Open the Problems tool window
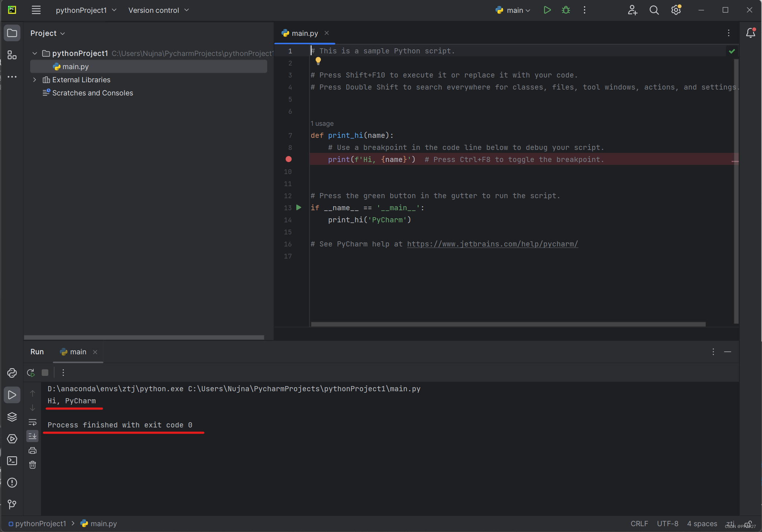The width and height of the screenshot is (762, 532). [12, 483]
